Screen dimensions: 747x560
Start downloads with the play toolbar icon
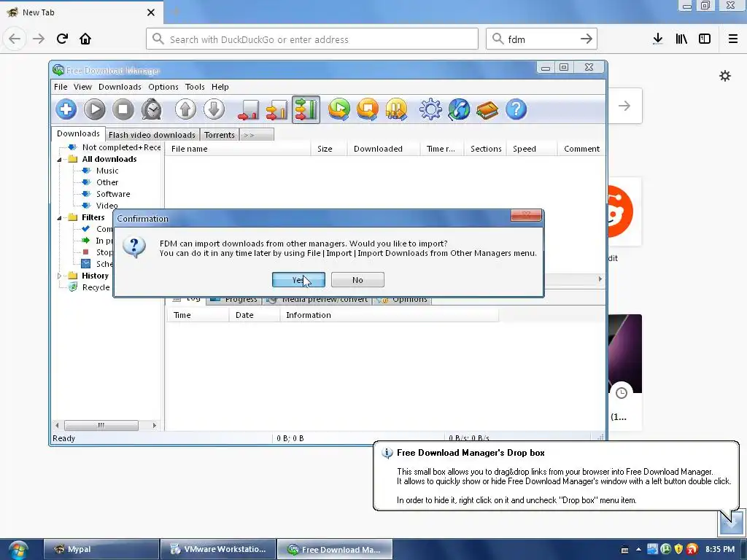94,109
